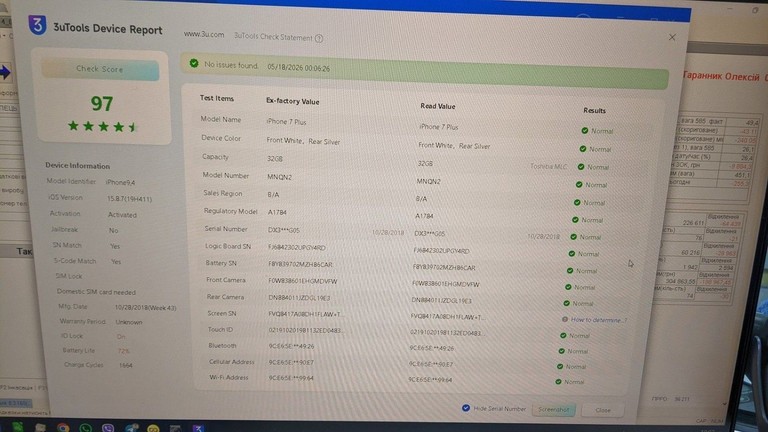Click the Jailbreak value No

(x=114, y=230)
